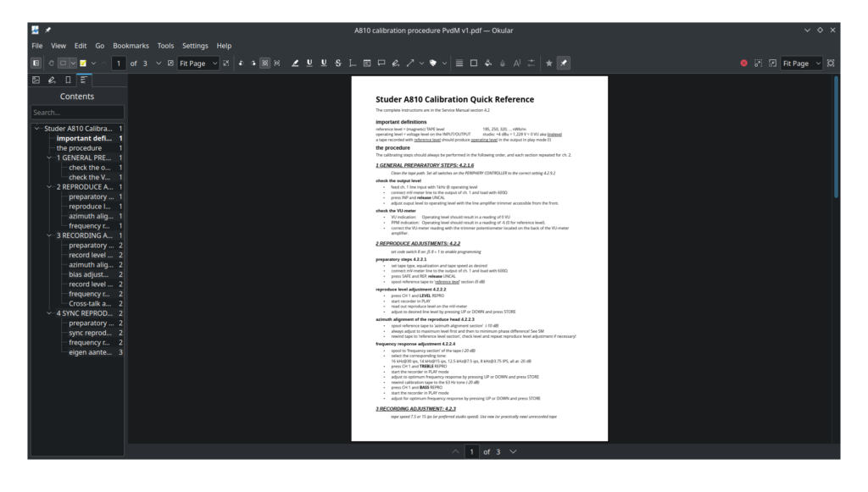
Task: Collapse the 3 RECORDING A... tree node
Action: point(49,236)
